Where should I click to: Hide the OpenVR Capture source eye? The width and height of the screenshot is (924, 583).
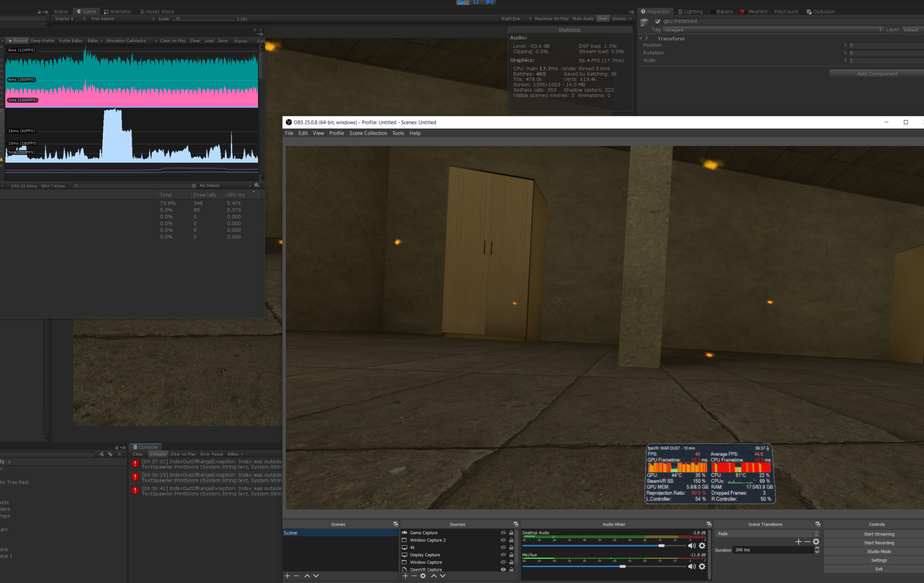503,570
